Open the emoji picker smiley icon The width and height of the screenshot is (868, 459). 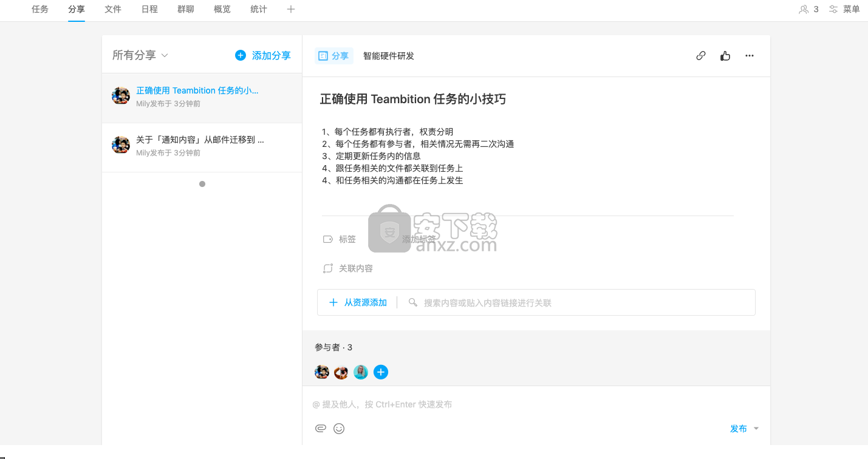[x=339, y=429]
